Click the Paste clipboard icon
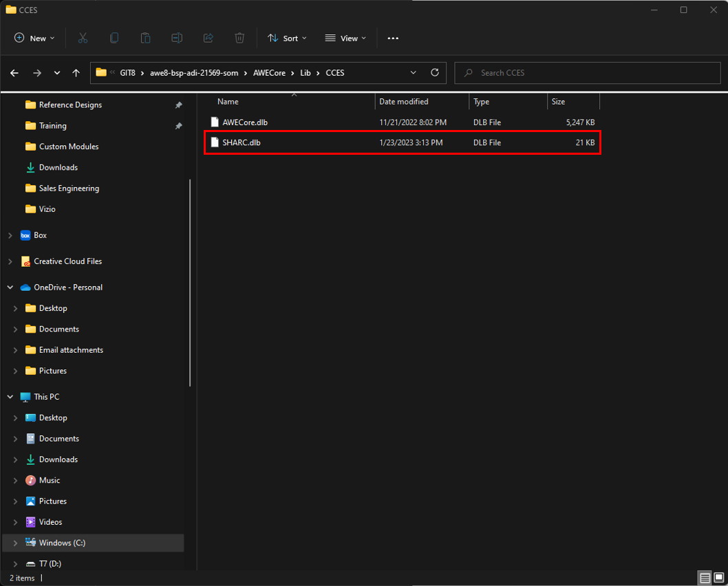 click(145, 39)
